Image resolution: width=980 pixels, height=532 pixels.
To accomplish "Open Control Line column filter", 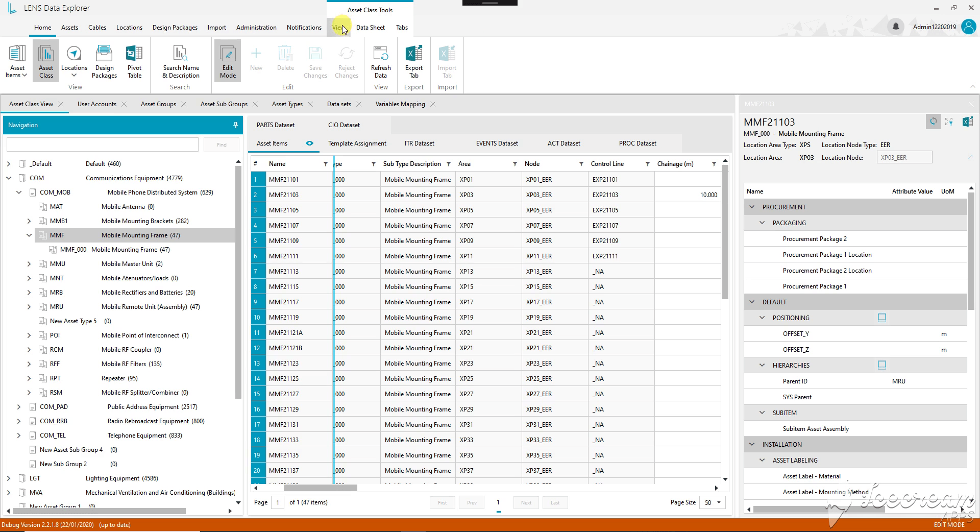I will [647, 164].
